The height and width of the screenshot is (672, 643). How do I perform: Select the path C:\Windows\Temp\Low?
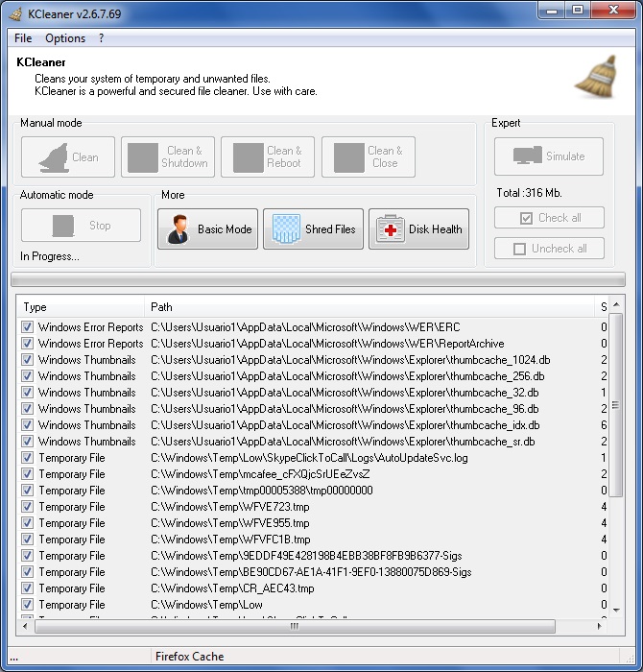(x=206, y=604)
